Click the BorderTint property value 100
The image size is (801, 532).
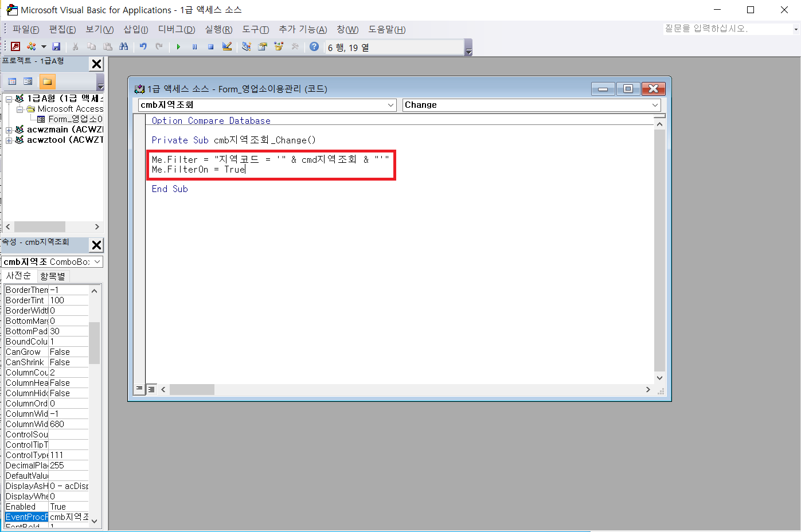coord(68,300)
